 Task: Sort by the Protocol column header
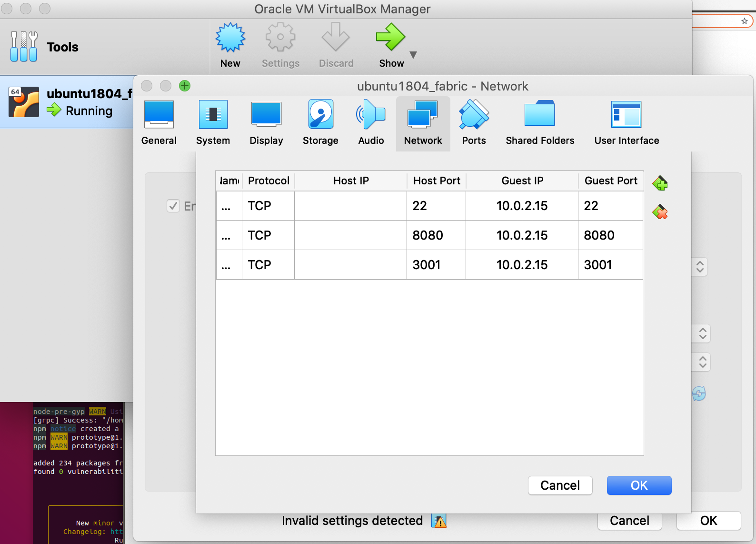[x=269, y=181]
